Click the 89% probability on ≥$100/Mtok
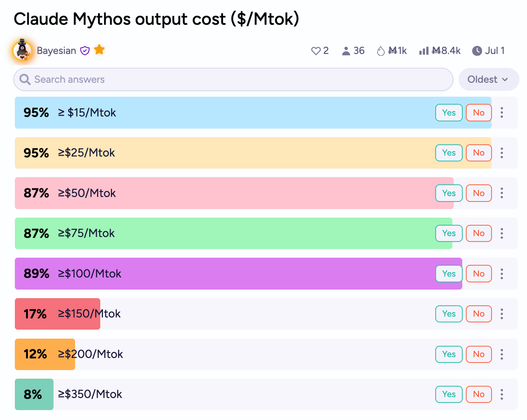The width and height of the screenshot is (527, 420). (x=36, y=273)
